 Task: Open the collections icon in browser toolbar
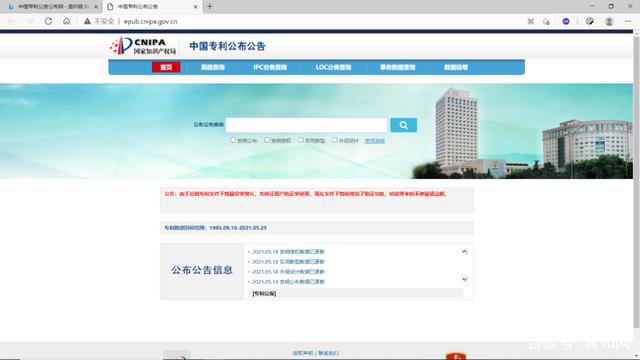point(589,21)
